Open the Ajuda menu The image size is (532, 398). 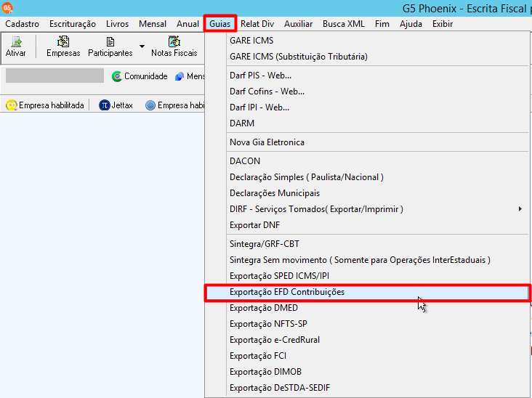pyautogui.click(x=411, y=24)
